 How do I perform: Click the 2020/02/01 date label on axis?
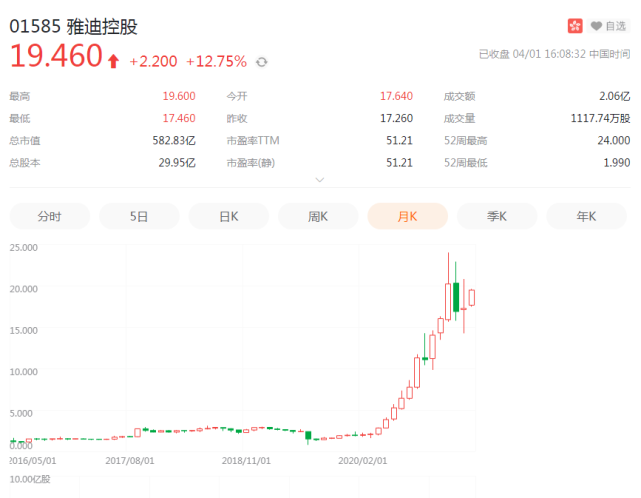click(x=363, y=461)
